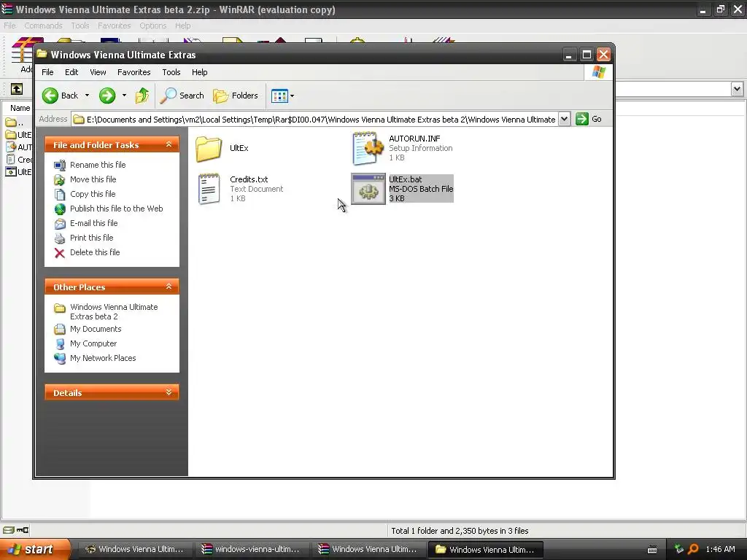Open the File menu in Explorer

pos(47,72)
